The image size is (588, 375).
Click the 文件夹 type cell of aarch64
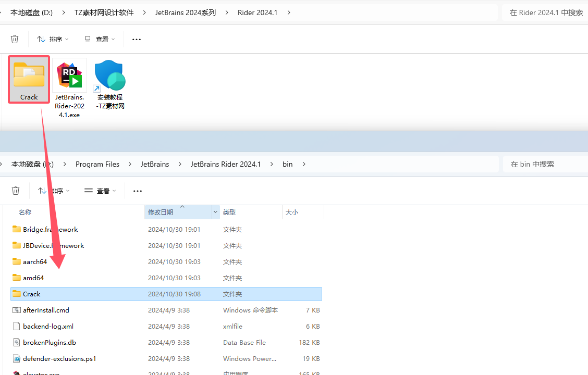(232, 262)
